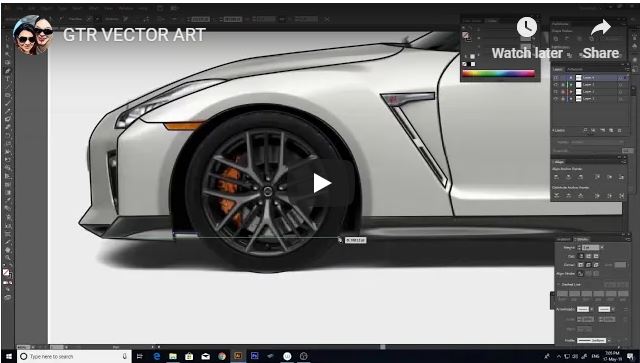Screen dimensions: 640x363
Task: Click Horizontal Align Left in the Align panel
Action: coord(557,177)
